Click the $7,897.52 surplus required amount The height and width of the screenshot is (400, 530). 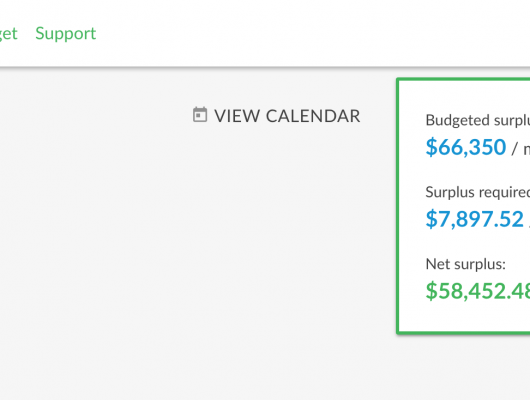tap(475, 219)
